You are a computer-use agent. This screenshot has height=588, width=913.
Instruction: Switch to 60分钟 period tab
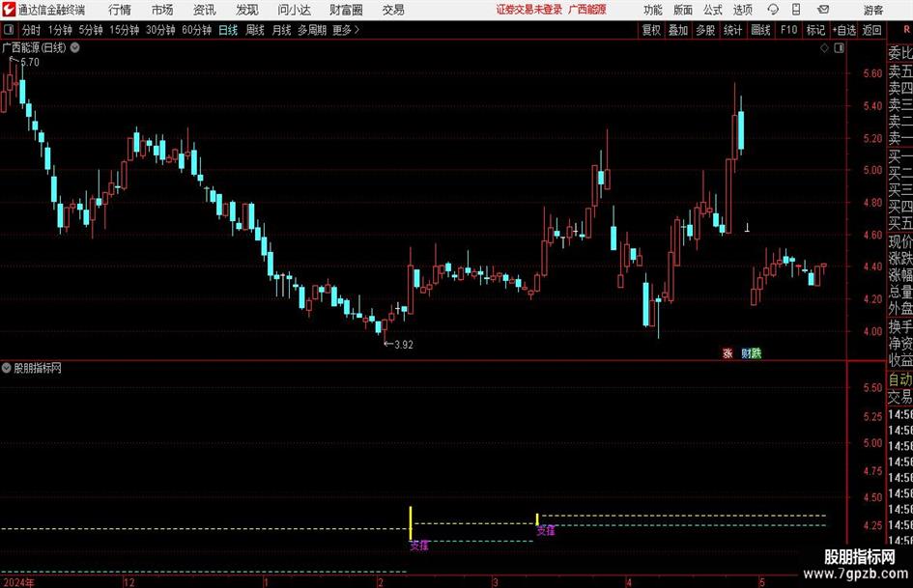[197, 30]
